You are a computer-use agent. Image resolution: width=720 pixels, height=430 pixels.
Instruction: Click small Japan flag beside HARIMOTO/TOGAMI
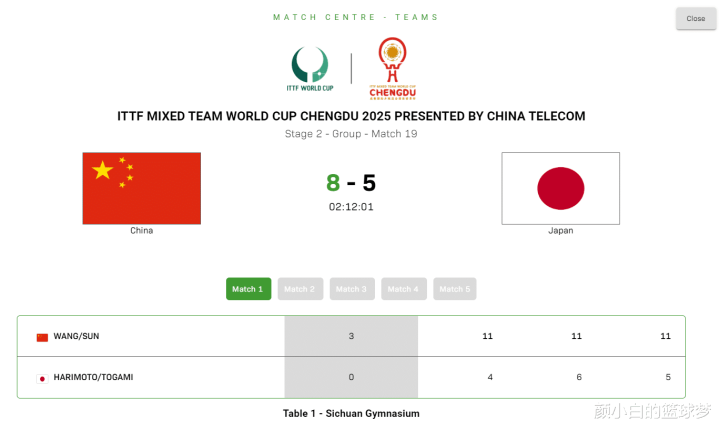pyautogui.click(x=42, y=378)
